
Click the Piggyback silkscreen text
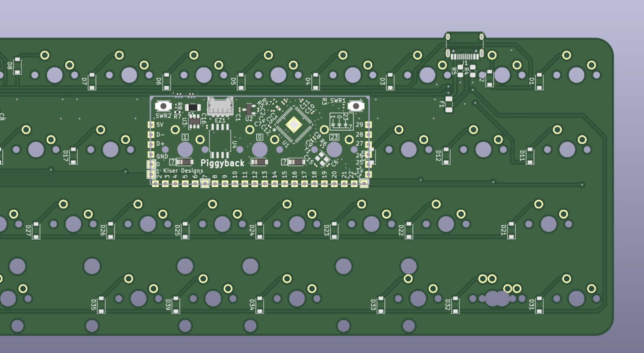click(x=222, y=163)
